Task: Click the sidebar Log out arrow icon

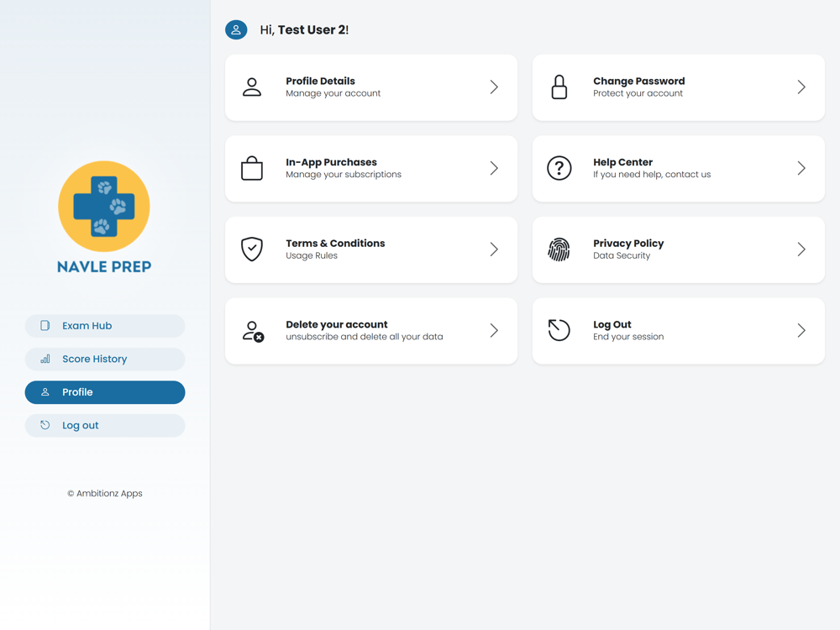Action: pyautogui.click(x=45, y=425)
